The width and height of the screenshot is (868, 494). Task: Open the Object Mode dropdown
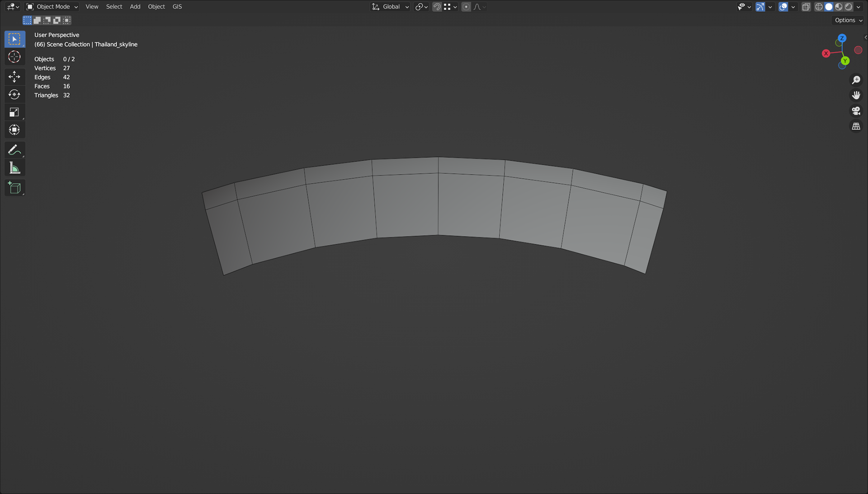tap(52, 7)
